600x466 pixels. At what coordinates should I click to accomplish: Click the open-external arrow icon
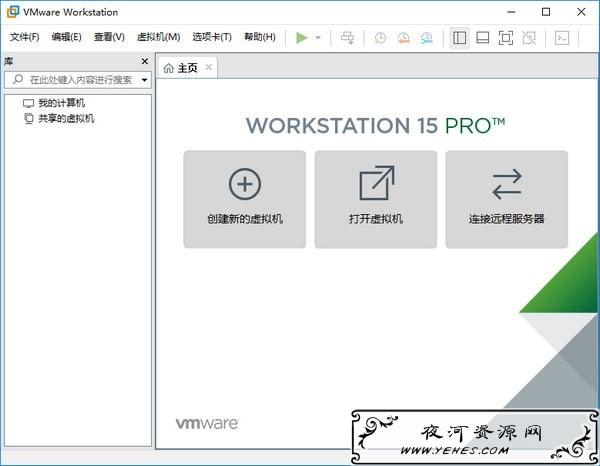[377, 183]
